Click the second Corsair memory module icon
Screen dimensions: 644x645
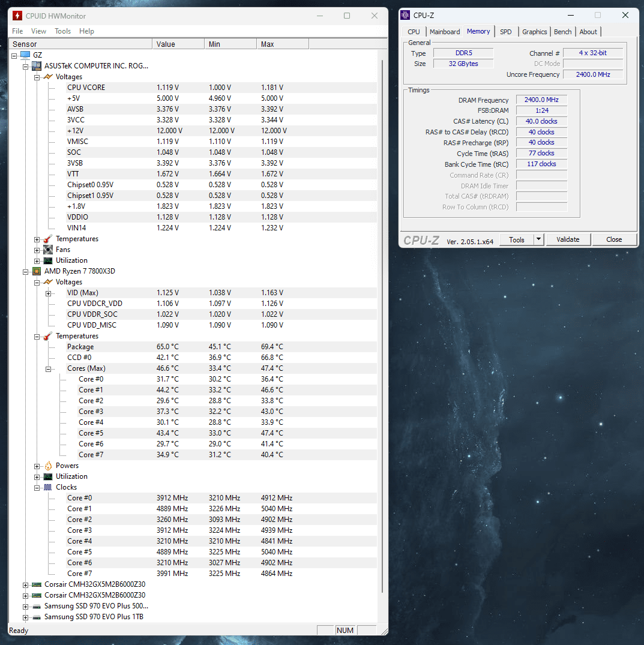tap(37, 595)
